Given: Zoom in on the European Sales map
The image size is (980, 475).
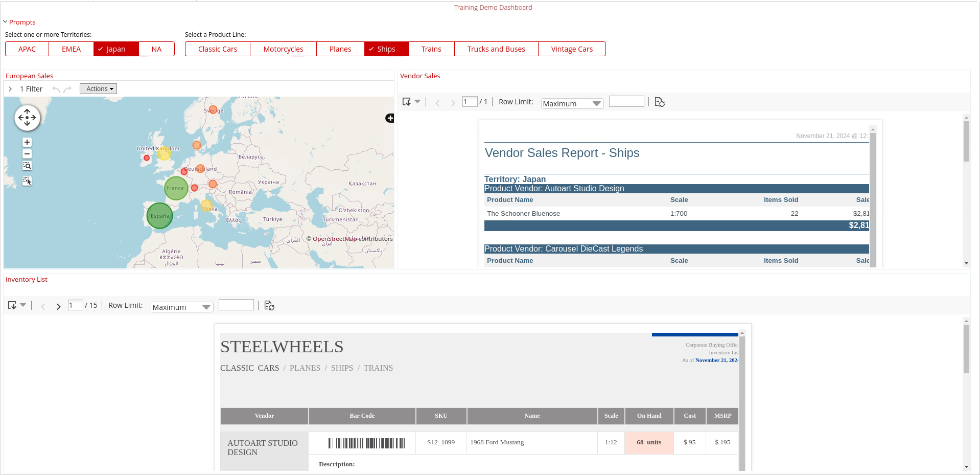Looking at the screenshot, I should point(27,142).
